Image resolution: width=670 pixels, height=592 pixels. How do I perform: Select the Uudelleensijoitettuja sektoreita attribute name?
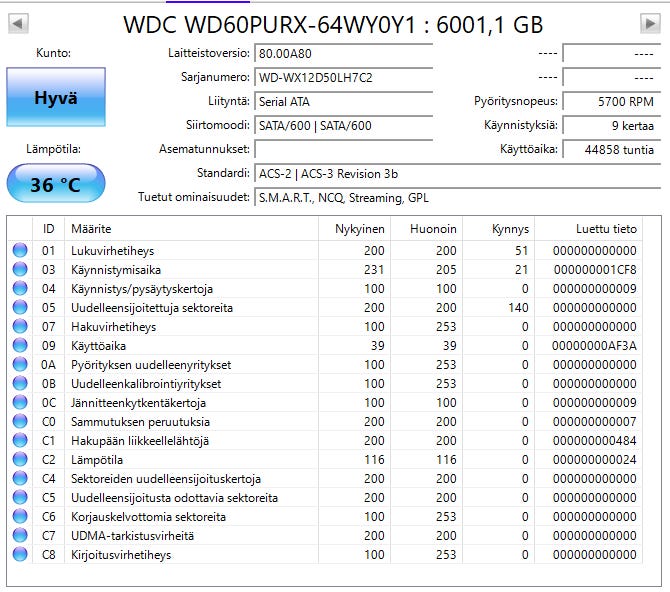(x=152, y=308)
